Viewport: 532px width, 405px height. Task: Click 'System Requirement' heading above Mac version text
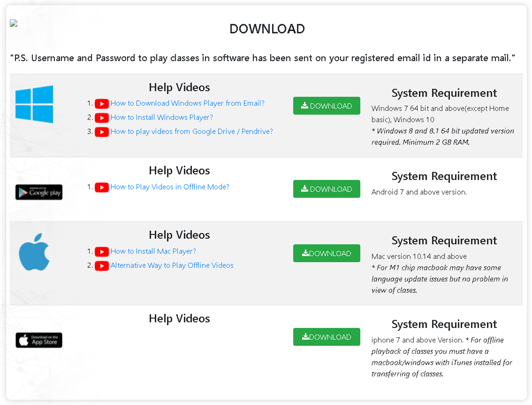click(x=444, y=241)
